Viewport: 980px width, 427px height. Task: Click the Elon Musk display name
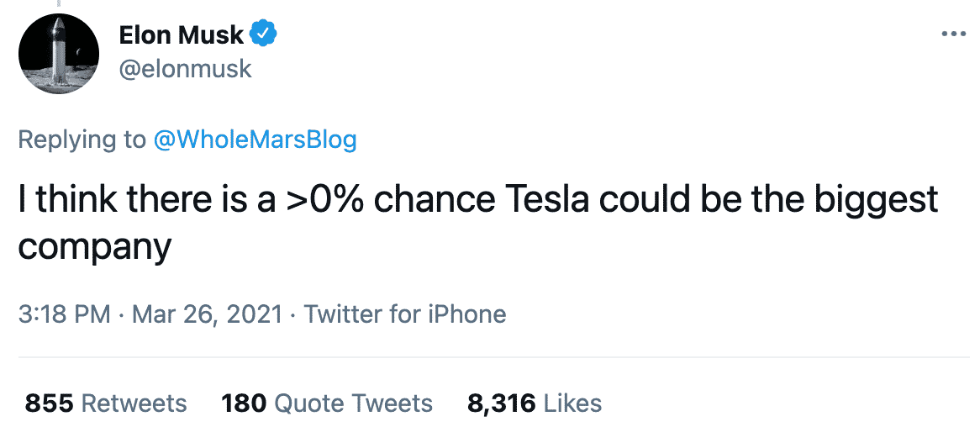[x=181, y=34]
